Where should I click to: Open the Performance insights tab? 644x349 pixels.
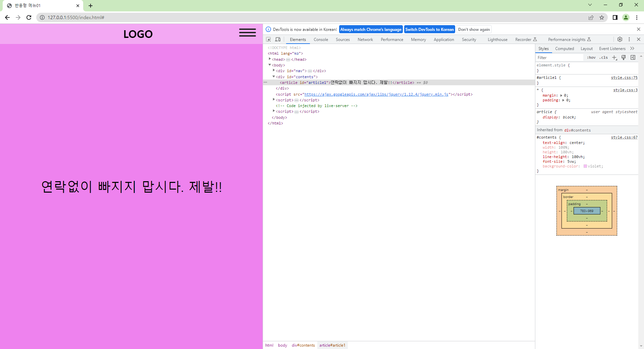coord(569,40)
